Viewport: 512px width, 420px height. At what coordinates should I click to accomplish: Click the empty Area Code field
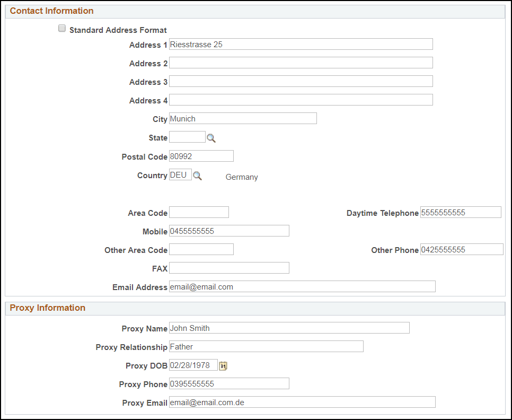point(198,212)
